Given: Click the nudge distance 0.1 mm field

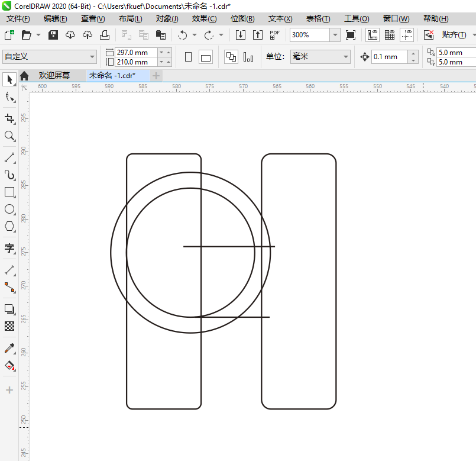Looking at the screenshot, I should (390, 57).
